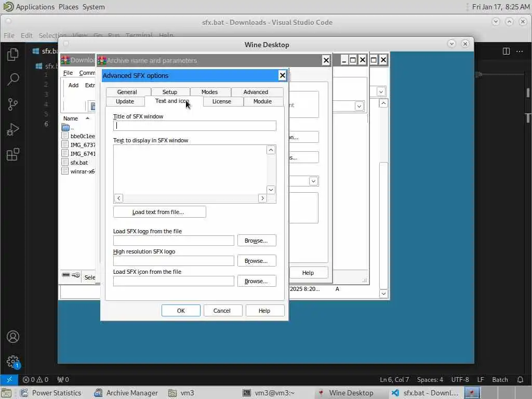Click the split editor icon in VS Code
Viewport: 532px width, 399px height.
[506, 51]
